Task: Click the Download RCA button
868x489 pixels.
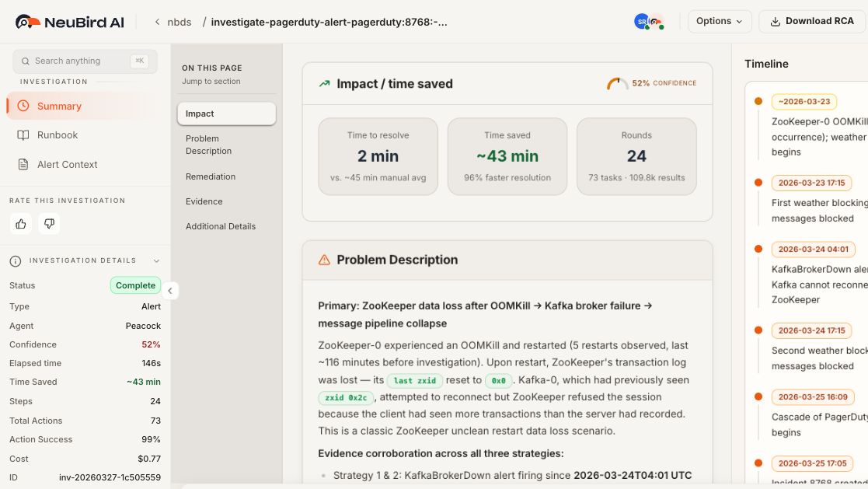Action: point(813,21)
